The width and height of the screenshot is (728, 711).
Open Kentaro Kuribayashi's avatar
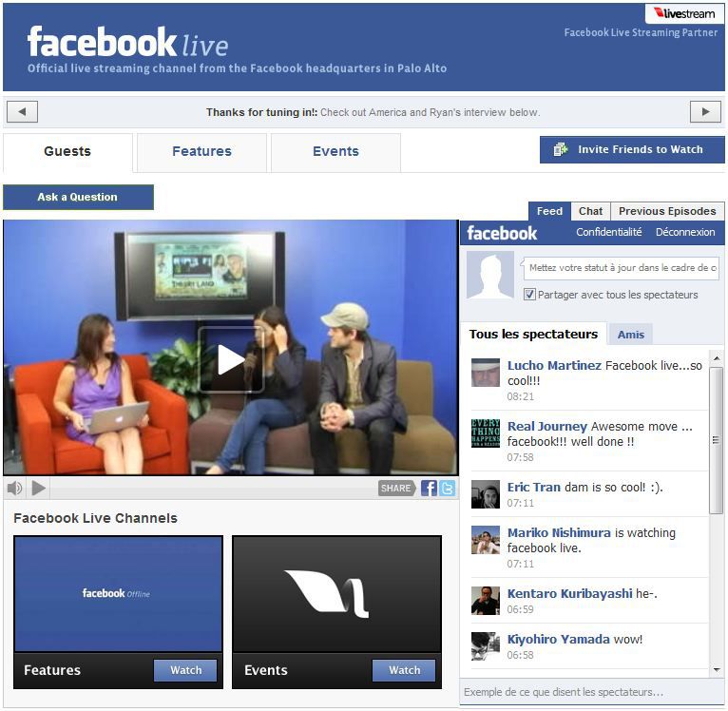pos(486,601)
